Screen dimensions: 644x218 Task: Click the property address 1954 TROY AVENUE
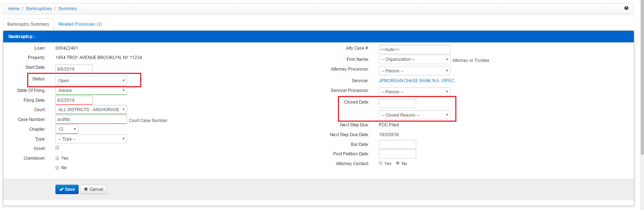click(x=99, y=58)
